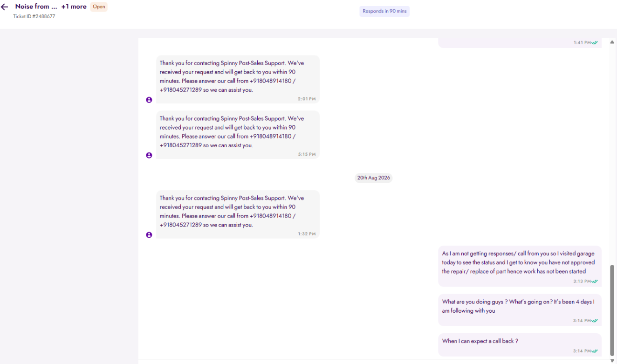Click the 'Ticket ID #2488677' text
Image resolution: width=617 pixels, height=364 pixels.
click(34, 16)
